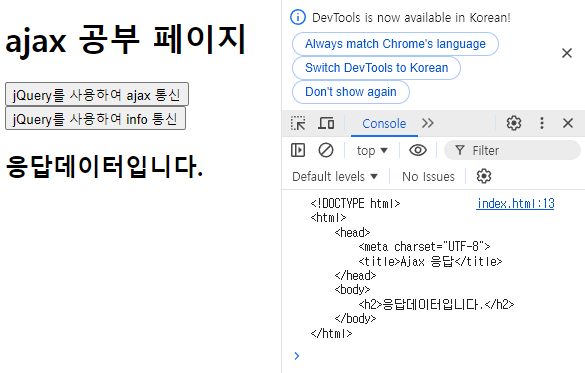585x373 pixels.
Task: Click the </html> closing line
Action: [331, 333]
